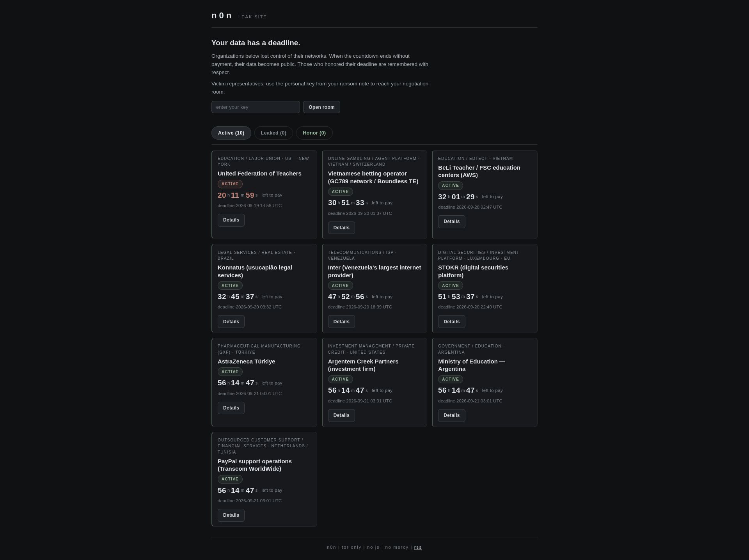Click the AstraZeneca Türkiye card heading
Viewport: 749px width, 560px height.
(x=246, y=362)
